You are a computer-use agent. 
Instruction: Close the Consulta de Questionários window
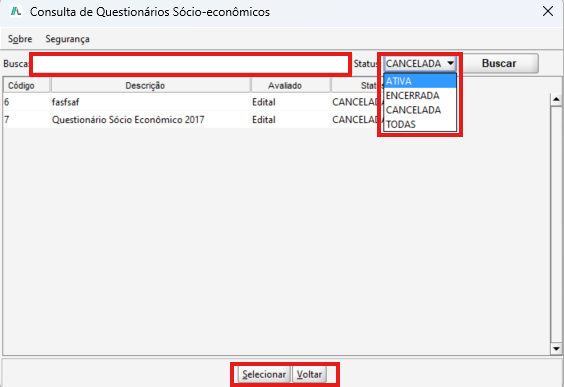tap(548, 12)
